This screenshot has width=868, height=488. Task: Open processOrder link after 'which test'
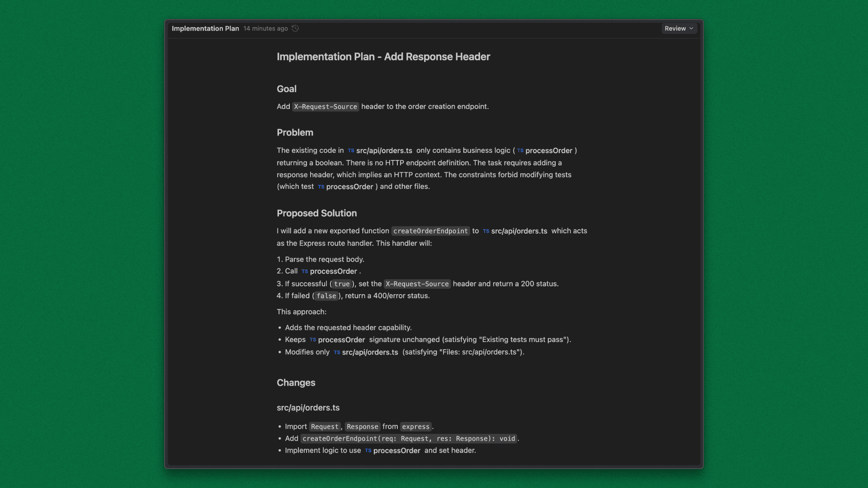coord(349,187)
